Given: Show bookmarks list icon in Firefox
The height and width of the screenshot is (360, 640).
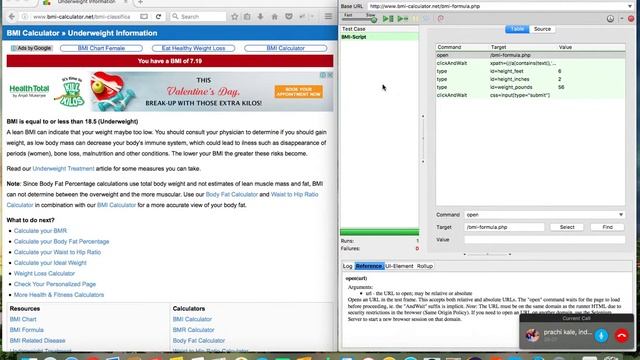Looking at the screenshot, I should click(247, 17).
